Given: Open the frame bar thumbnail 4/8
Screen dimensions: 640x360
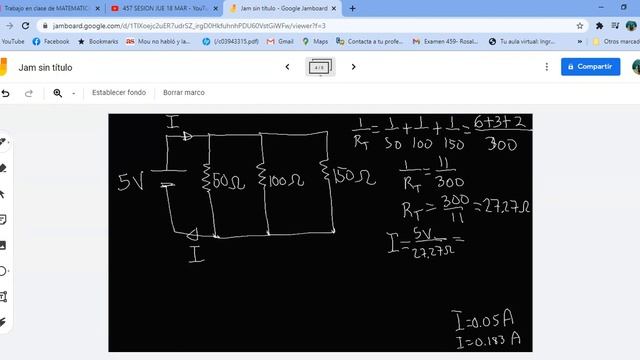Looking at the screenshot, I should 320,67.
